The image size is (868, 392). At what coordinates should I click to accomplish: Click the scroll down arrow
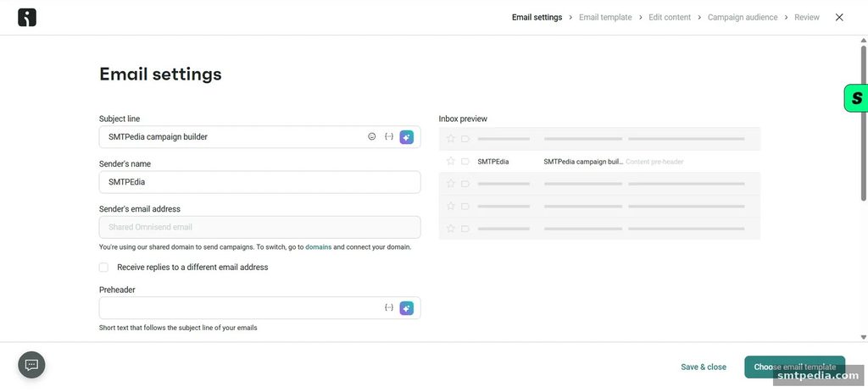pos(864,337)
